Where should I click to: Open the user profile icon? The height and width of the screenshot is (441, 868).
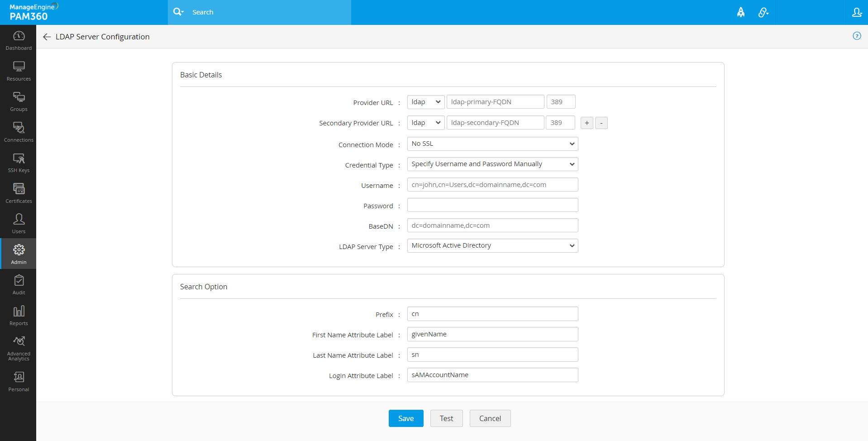click(x=857, y=12)
